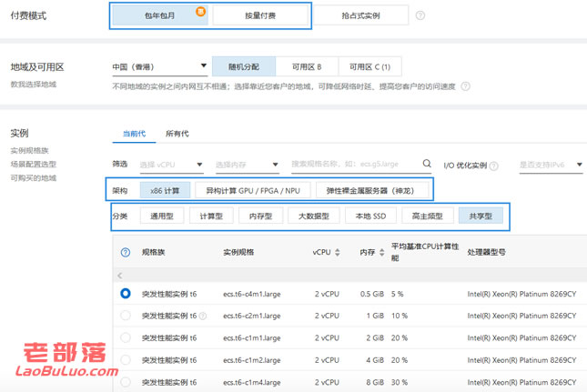Switch to 当前代 tab

(x=134, y=134)
